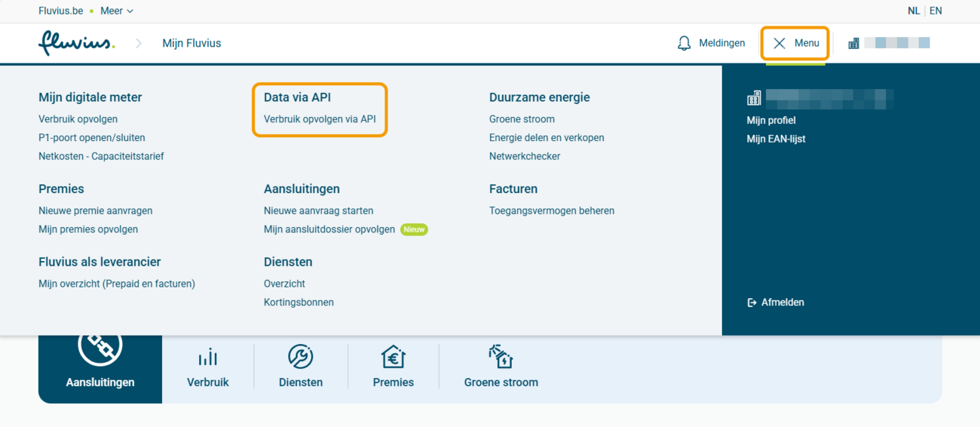Click the Fluvius logo
Image resolution: width=980 pixels, height=427 pixels.
click(x=76, y=43)
